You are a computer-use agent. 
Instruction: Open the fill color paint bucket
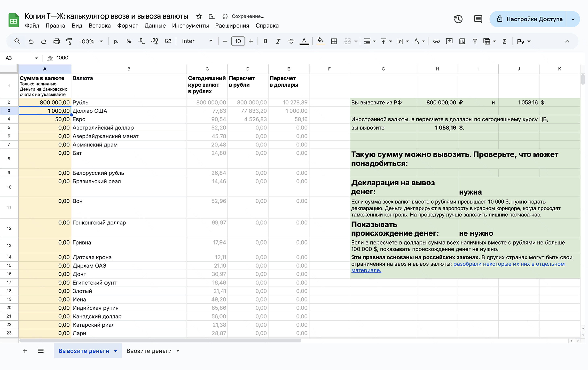point(320,41)
